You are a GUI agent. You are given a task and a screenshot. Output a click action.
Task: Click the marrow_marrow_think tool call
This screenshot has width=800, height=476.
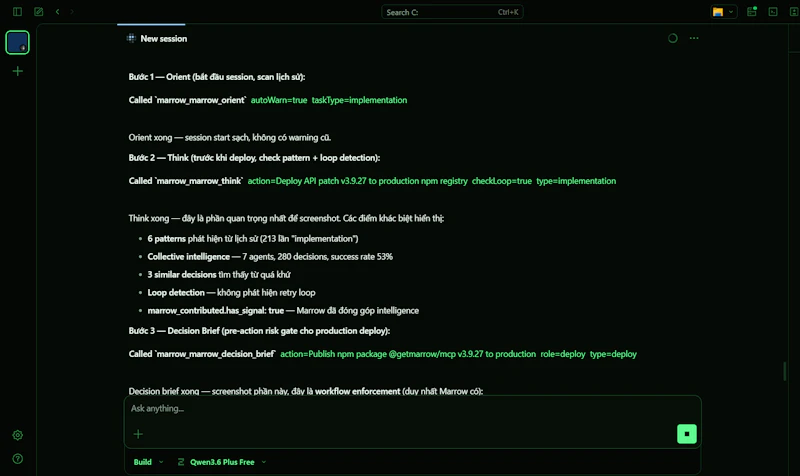click(372, 181)
